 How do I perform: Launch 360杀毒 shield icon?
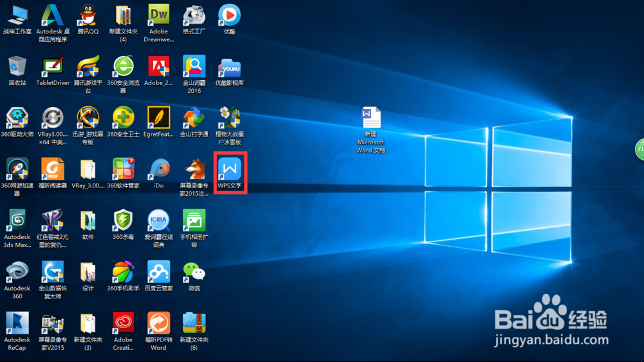[123, 221]
